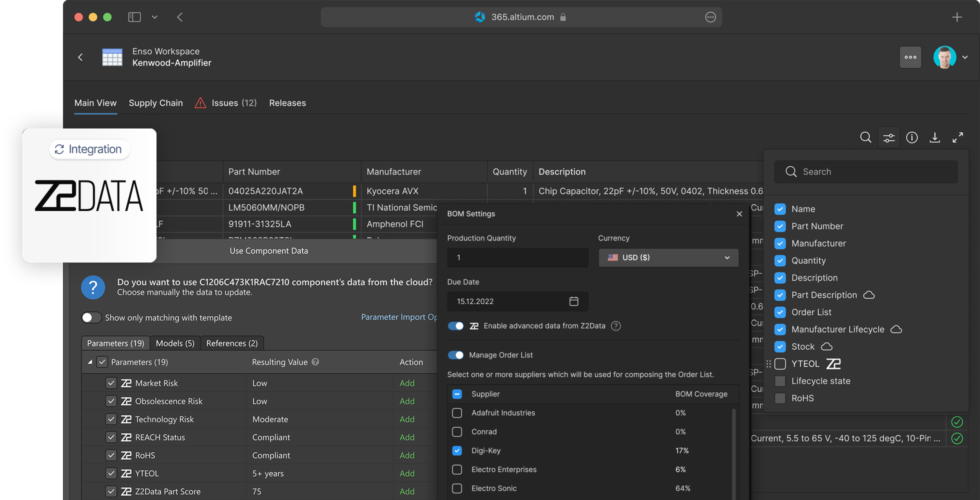
Task: Enable the Lifecycle state column
Action: point(780,381)
